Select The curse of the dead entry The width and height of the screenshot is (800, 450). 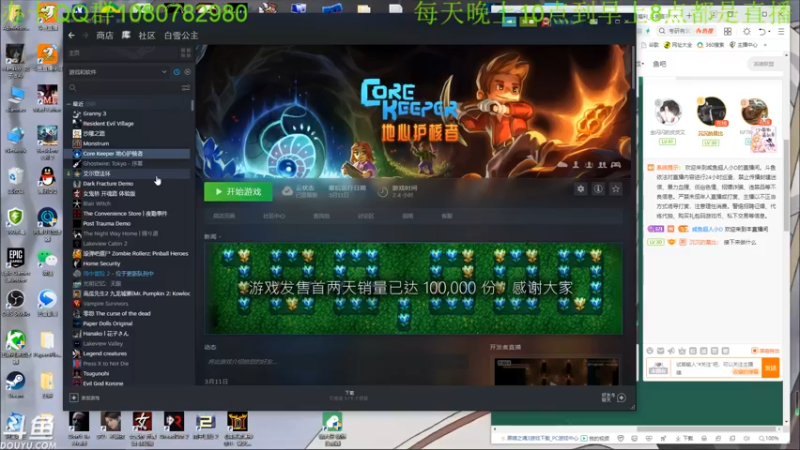[116, 313]
